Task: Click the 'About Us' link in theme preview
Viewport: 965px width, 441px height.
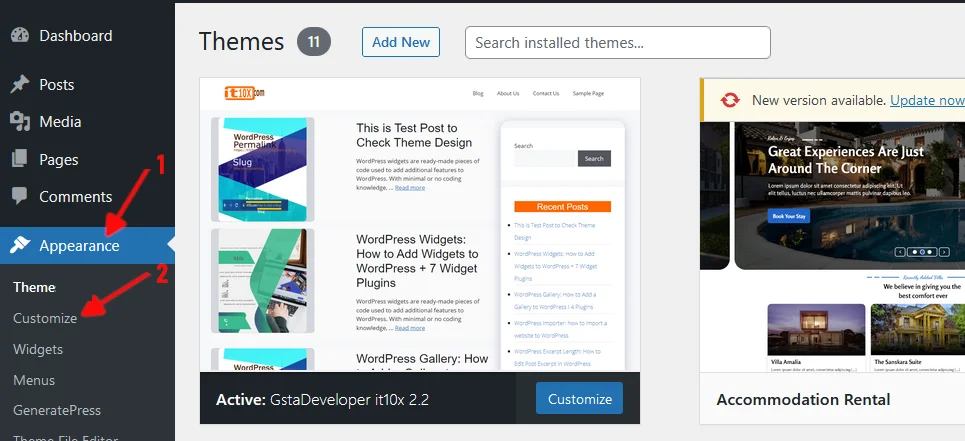Action: click(x=508, y=93)
